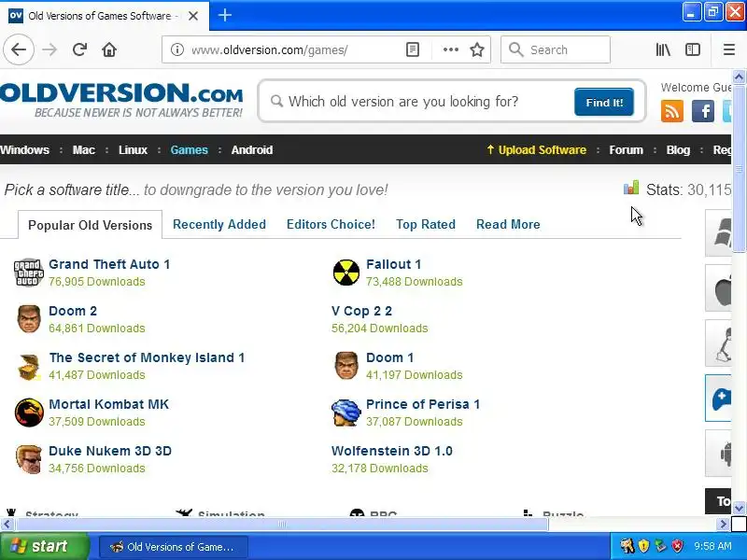
Task: Open the Blog link
Action: pos(678,150)
